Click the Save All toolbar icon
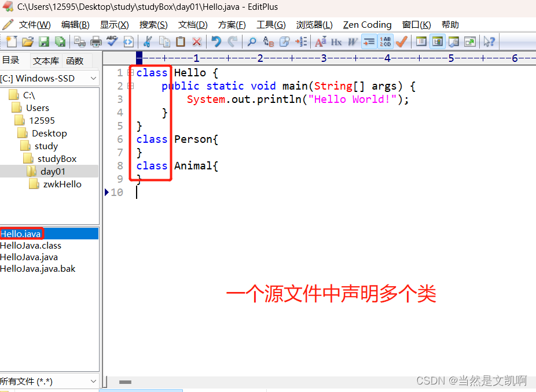536x392 pixels. tap(59, 41)
